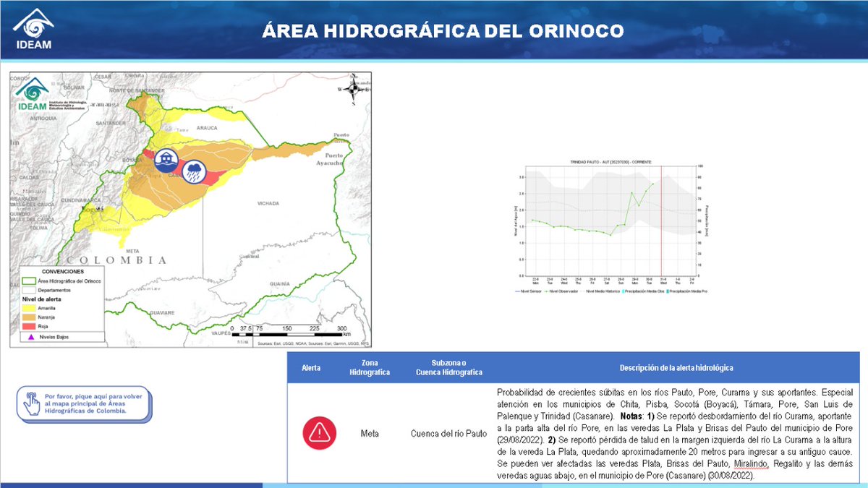
Task: Click the Naranja orange swatch in the legend
Action: click(x=29, y=317)
